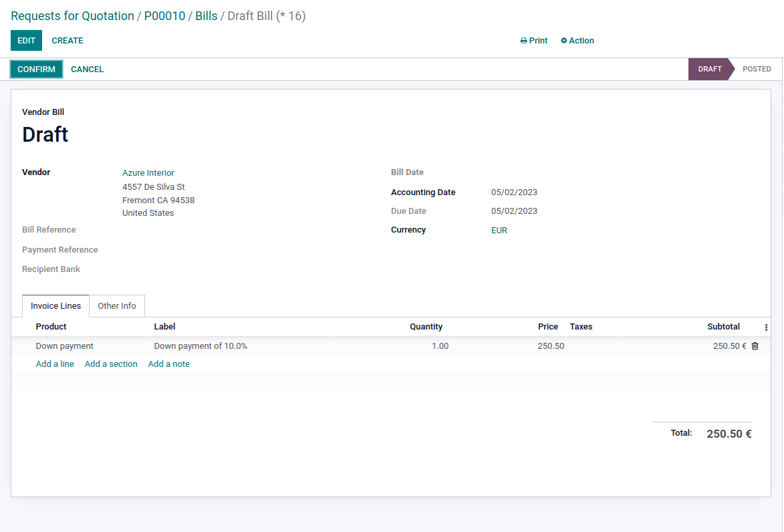Click the Total amount 250.50 €

tap(729, 434)
